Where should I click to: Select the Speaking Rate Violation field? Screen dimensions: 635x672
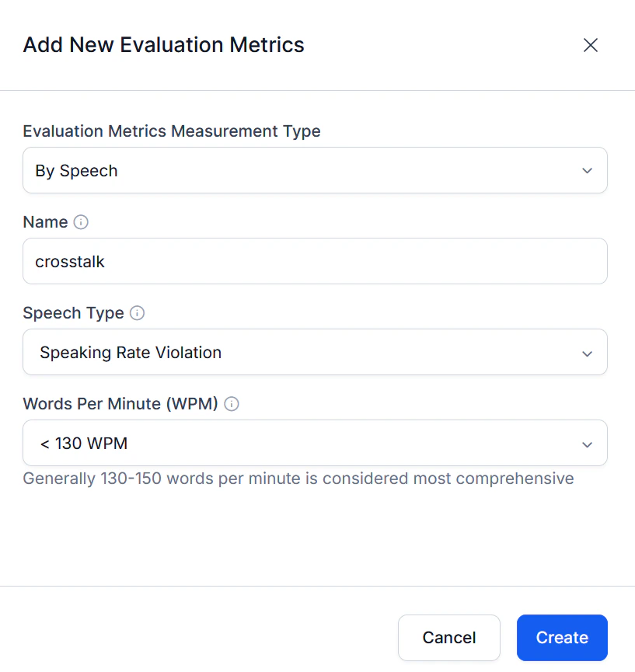(314, 353)
